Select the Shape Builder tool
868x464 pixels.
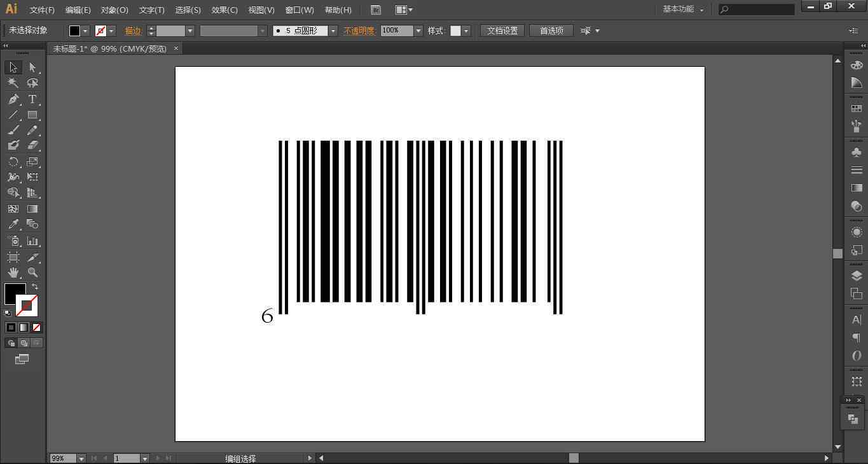[13, 192]
